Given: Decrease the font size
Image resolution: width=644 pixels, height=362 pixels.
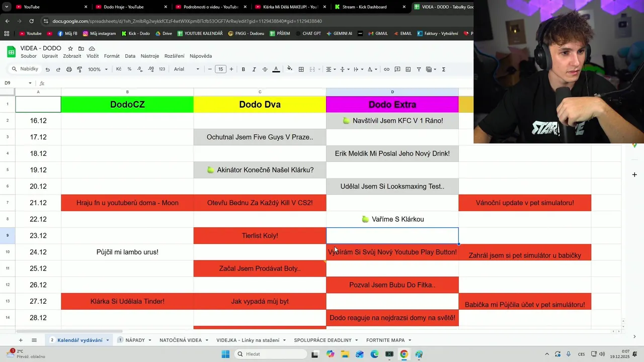Looking at the screenshot, I should click(210, 69).
